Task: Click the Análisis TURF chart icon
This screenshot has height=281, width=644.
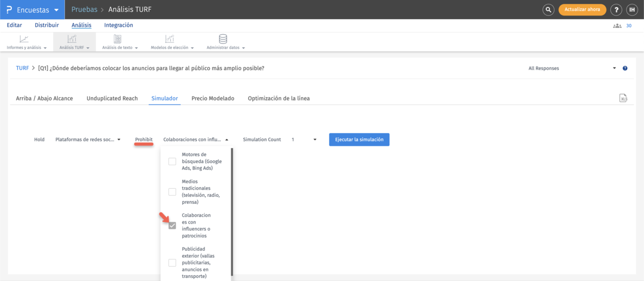Action: click(x=72, y=39)
